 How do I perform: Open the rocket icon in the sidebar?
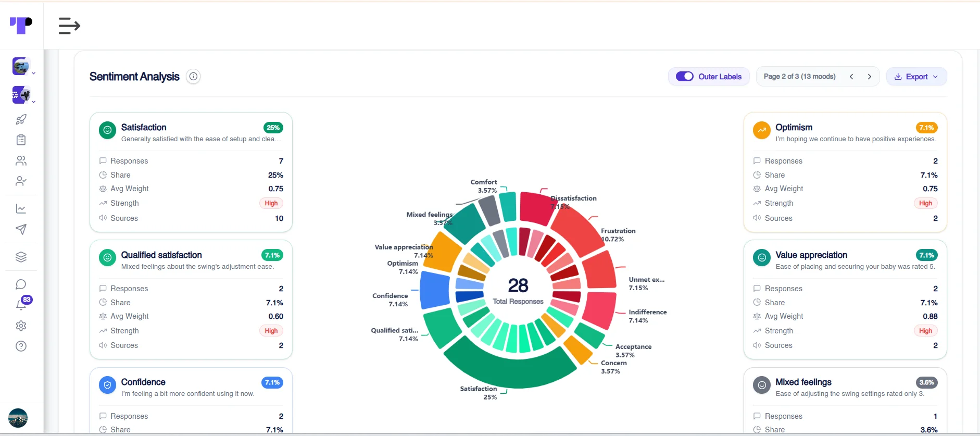[21, 119]
